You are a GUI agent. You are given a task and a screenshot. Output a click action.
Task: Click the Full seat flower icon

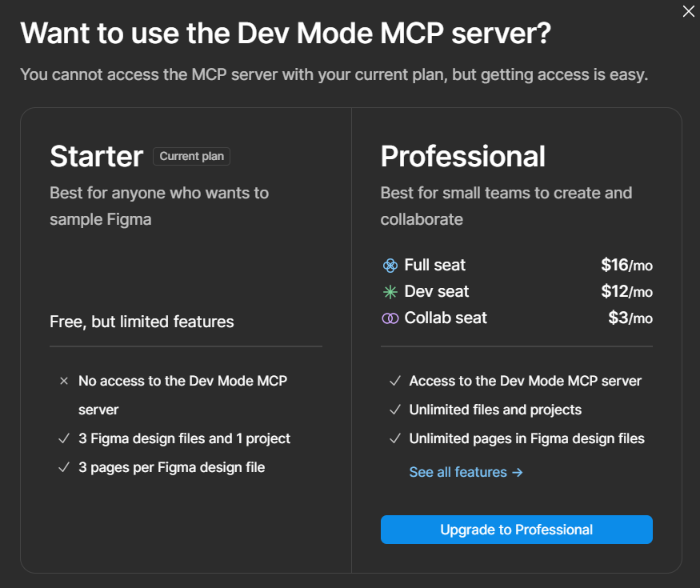point(390,266)
